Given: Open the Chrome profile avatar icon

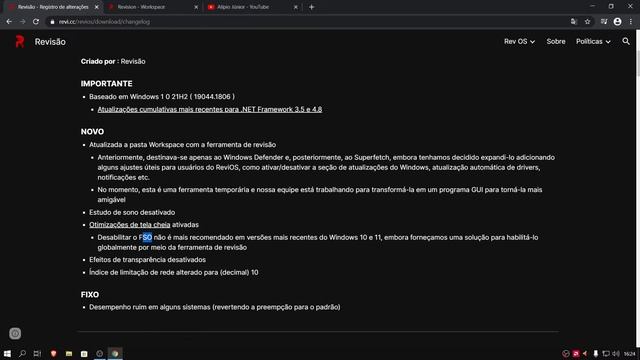Looking at the screenshot, I should 617,22.
